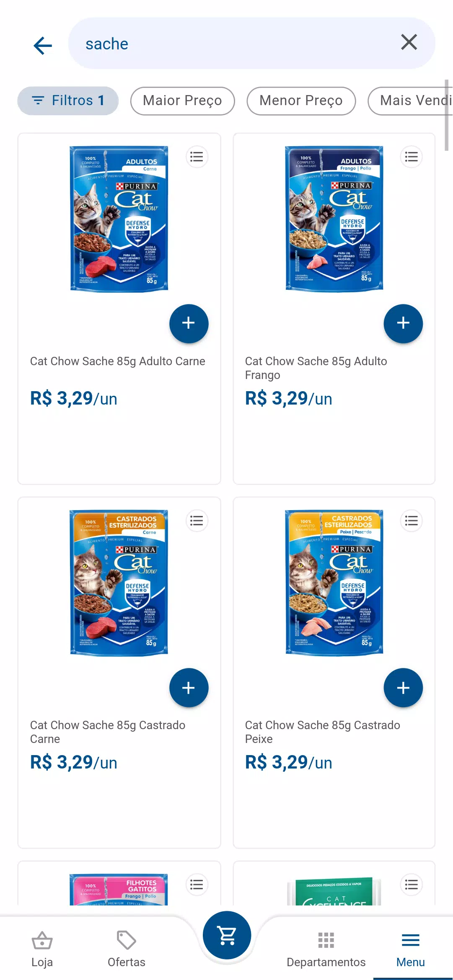This screenshot has height=980, width=453.
Task: Open the shopping cart button
Action: 227,935
